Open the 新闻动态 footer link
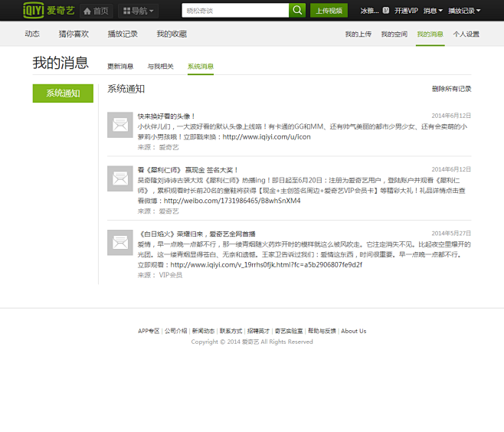The width and height of the screenshot is (504, 432). [x=203, y=331]
